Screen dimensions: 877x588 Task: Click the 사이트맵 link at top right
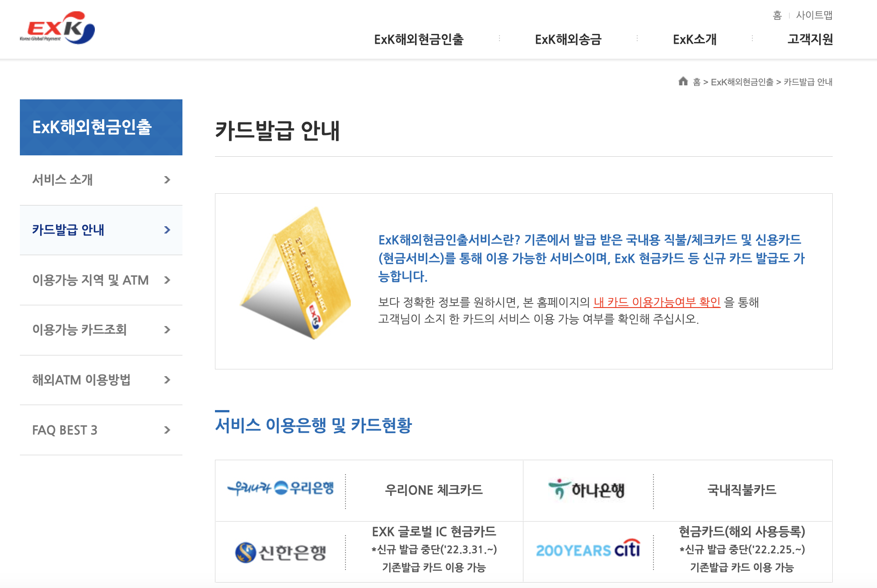point(814,15)
